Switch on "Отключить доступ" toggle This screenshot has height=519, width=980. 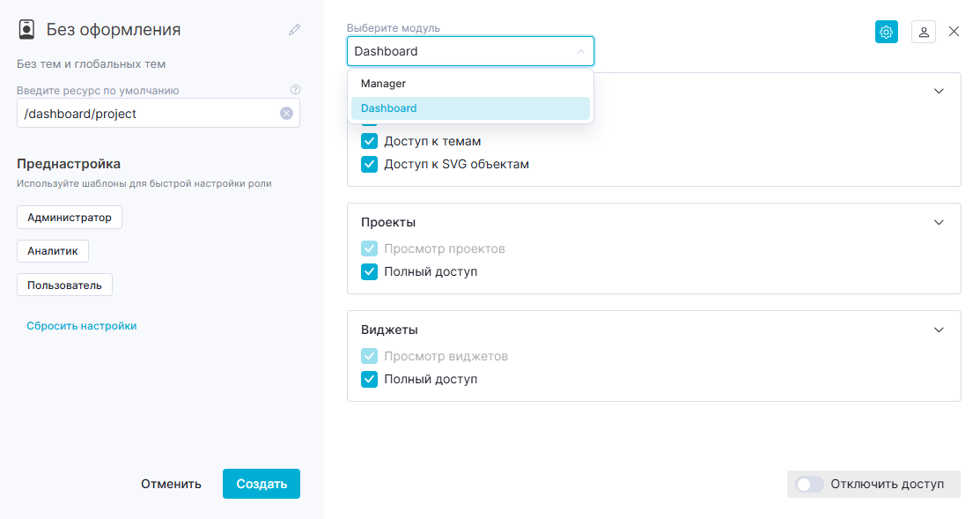pyautogui.click(x=809, y=484)
